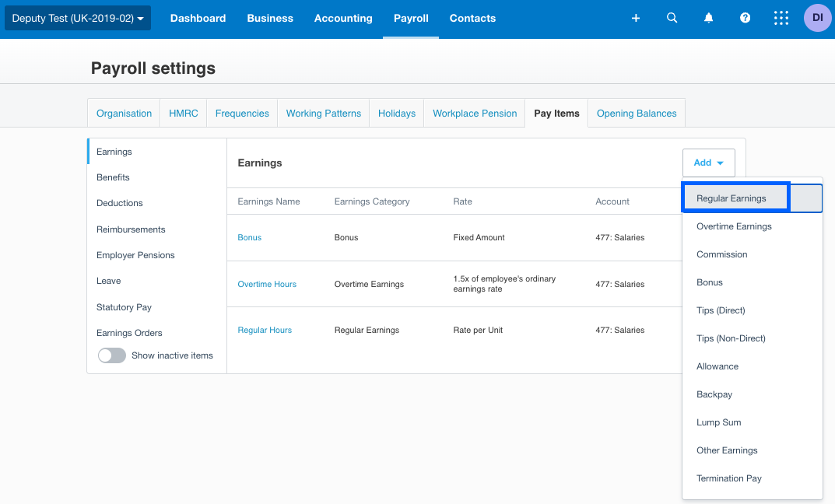The width and height of the screenshot is (835, 504).
Task: Click Overtime Earnings category cell in table
Action: [369, 284]
